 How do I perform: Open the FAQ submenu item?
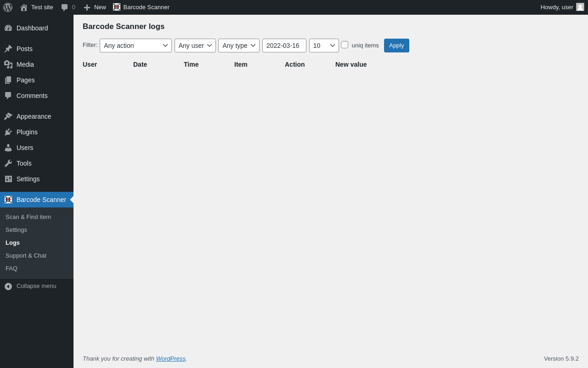coord(37,268)
